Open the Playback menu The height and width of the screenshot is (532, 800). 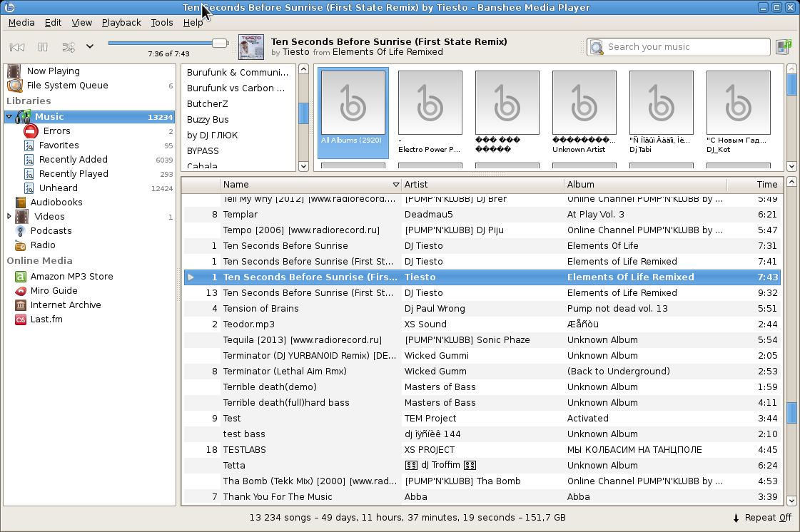[121, 22]
